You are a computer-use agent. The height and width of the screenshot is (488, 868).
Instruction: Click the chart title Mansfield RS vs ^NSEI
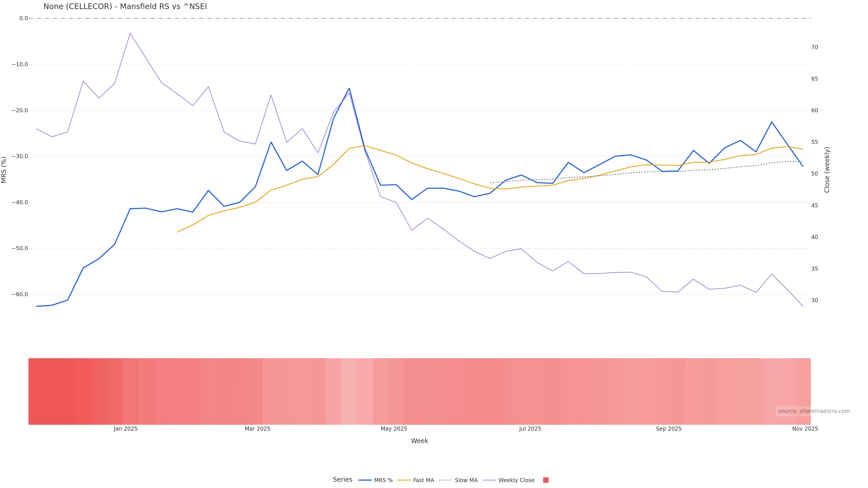pyautogui.click(x=125, y=6)
